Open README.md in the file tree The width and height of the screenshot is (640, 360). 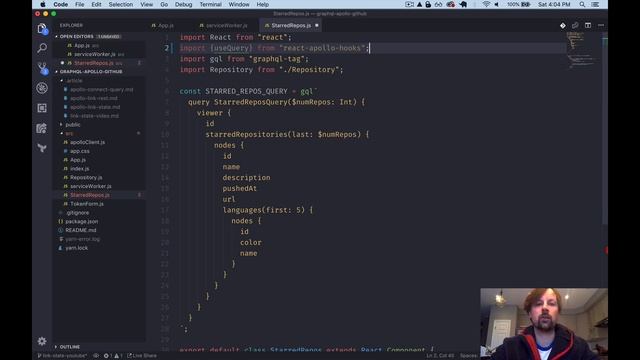pos(81,230)
